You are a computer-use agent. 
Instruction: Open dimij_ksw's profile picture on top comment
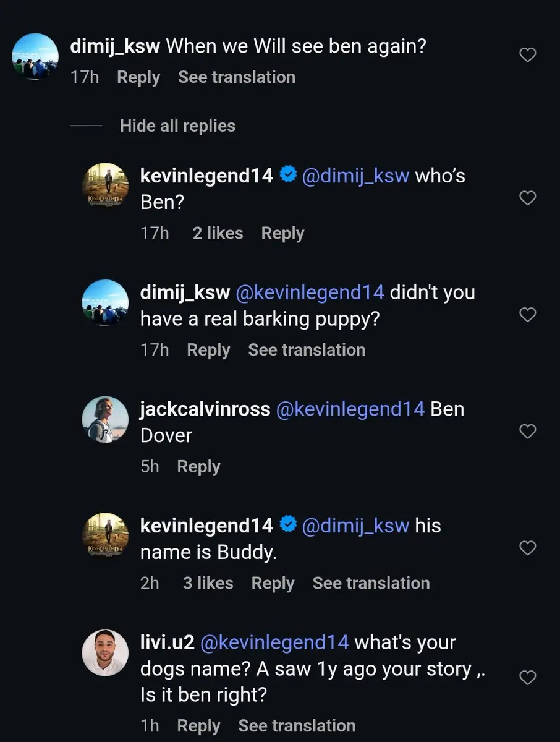click(36, 56)
